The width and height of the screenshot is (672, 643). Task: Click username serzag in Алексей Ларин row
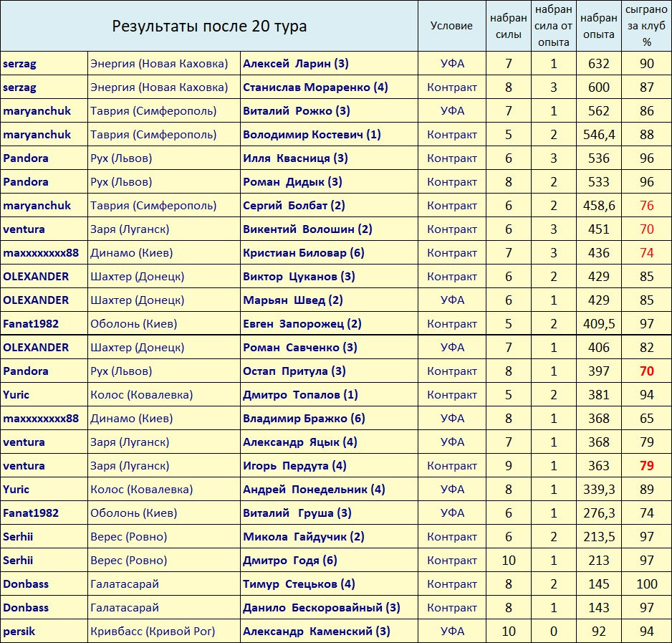tap(20, 64)
